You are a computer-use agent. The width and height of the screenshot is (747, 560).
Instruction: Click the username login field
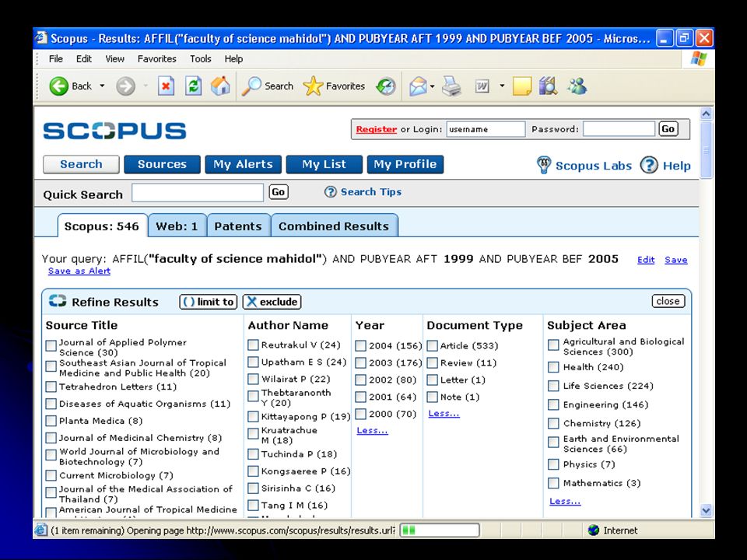[486, 129]
